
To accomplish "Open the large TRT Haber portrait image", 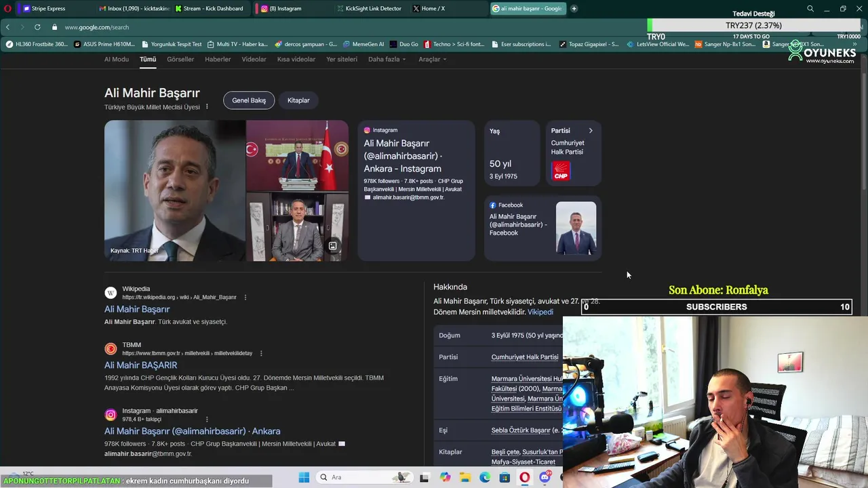I will point(174,190).
